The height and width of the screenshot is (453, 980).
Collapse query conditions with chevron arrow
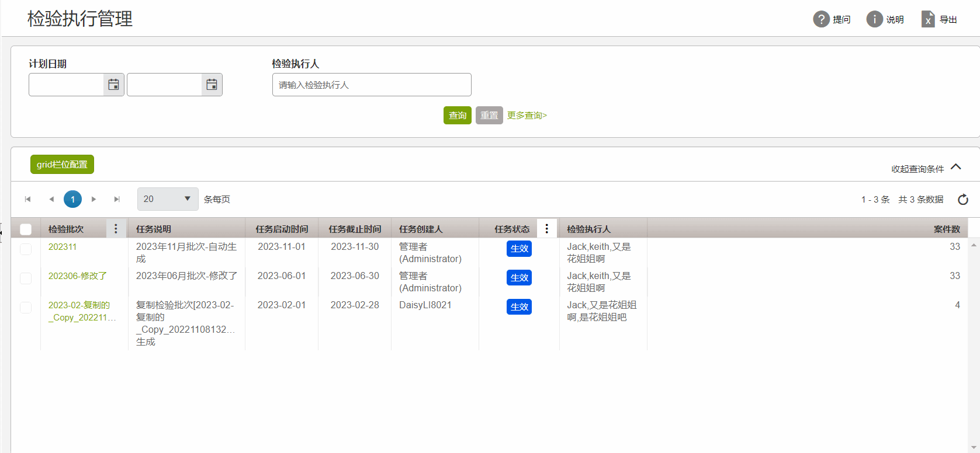pyautogui.click(x=956, y=166)
